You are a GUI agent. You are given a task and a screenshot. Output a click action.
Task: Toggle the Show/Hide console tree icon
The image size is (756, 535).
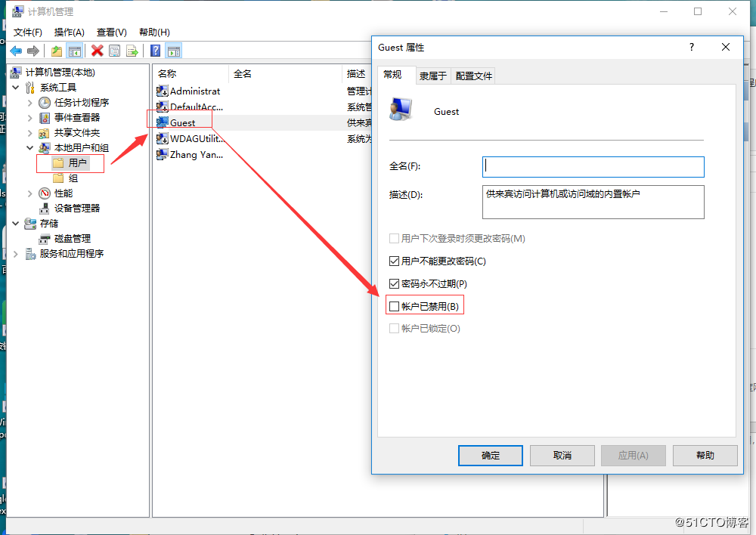74,51
